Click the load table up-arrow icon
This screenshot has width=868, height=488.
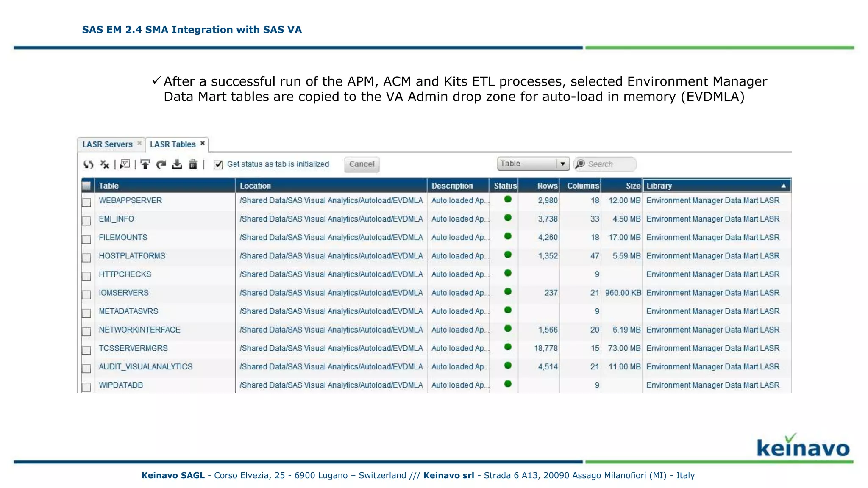point(145,164)
